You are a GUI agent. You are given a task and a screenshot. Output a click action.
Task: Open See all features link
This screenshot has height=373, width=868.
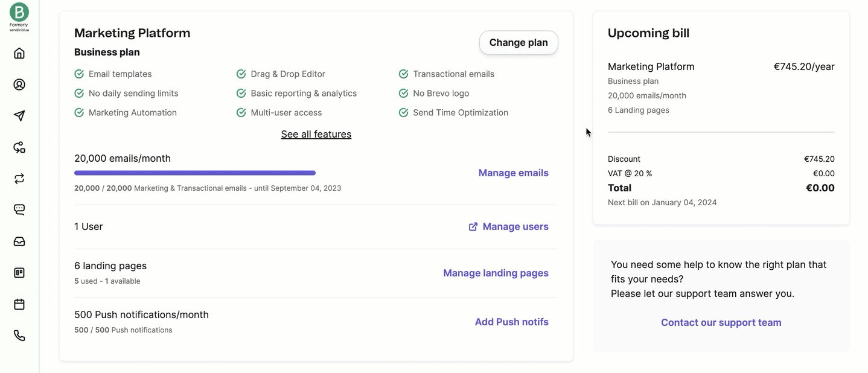click(316, 134)
